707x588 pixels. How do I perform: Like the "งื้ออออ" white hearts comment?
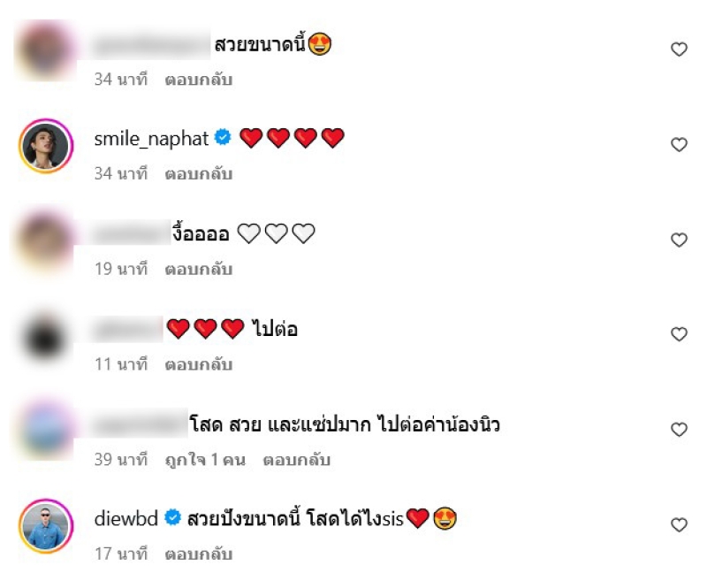pos(679,240)
